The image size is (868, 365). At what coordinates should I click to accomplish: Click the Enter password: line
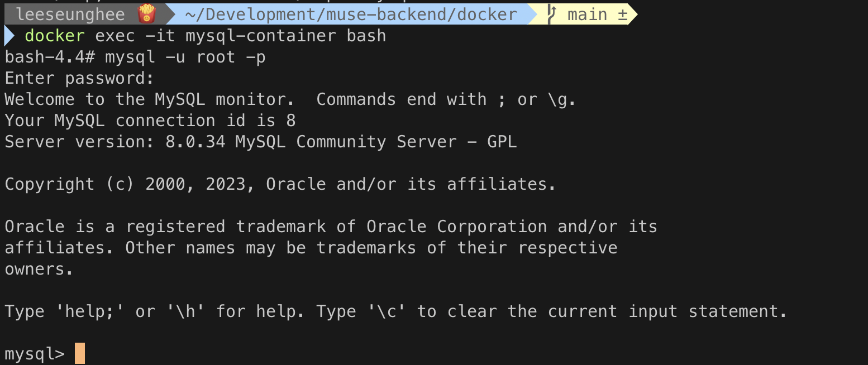[x=79, y=78]
